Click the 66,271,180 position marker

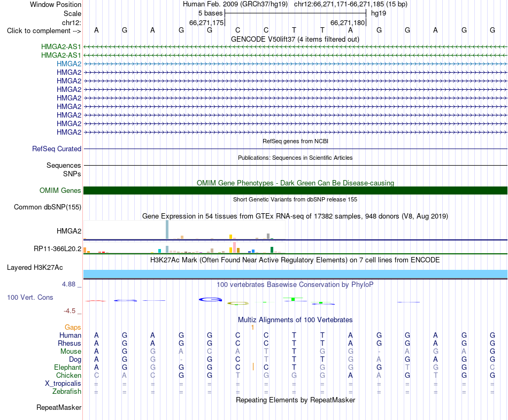[348, 22]
